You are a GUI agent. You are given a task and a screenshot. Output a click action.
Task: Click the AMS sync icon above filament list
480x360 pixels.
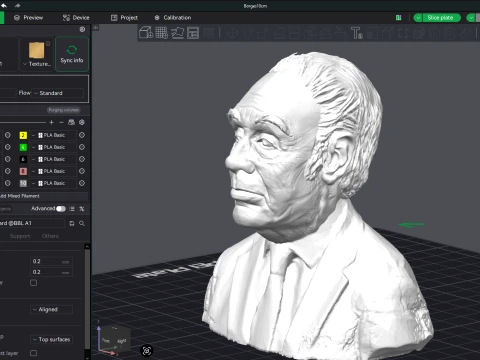[71, 122]
